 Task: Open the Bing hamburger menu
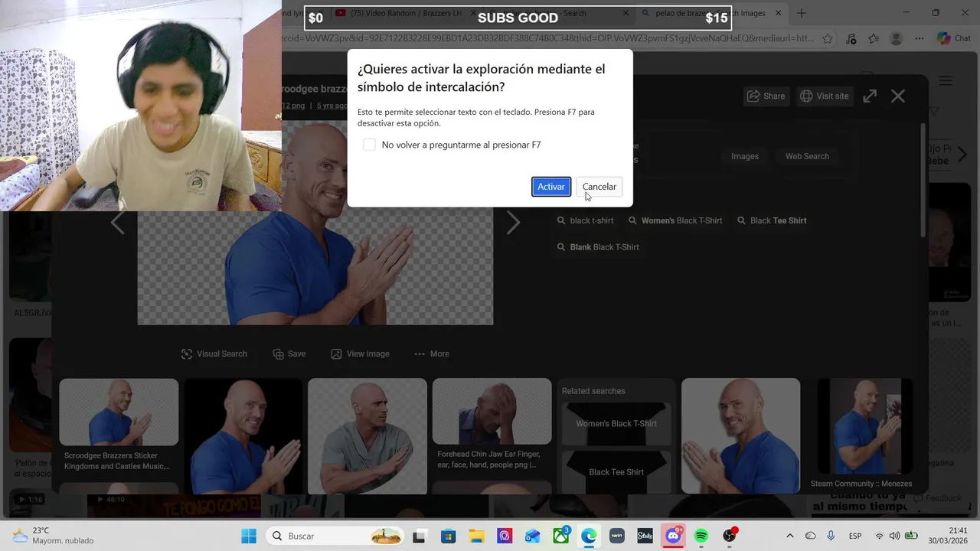[946, 80]
